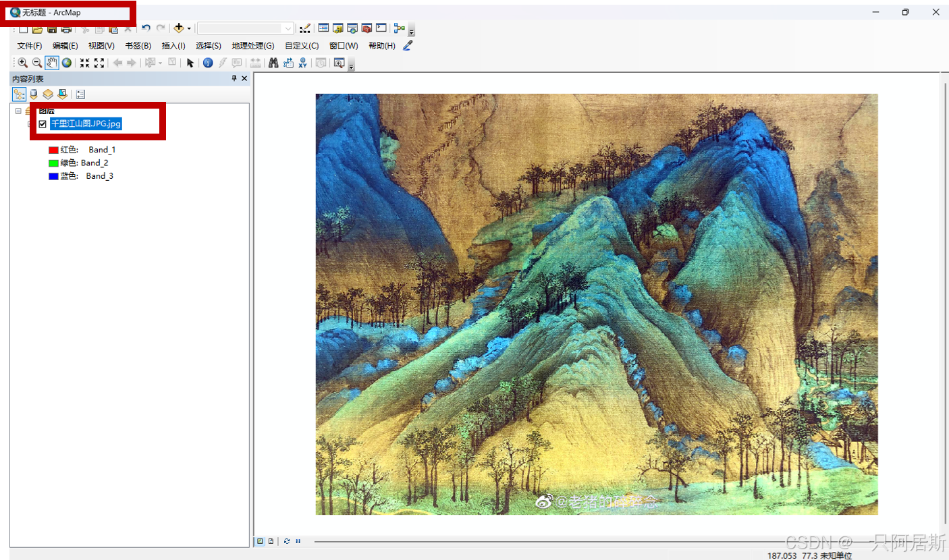949x560 pixels.
Task: Launch the ModelBuilder window icon
Action: tap(399, 28)
